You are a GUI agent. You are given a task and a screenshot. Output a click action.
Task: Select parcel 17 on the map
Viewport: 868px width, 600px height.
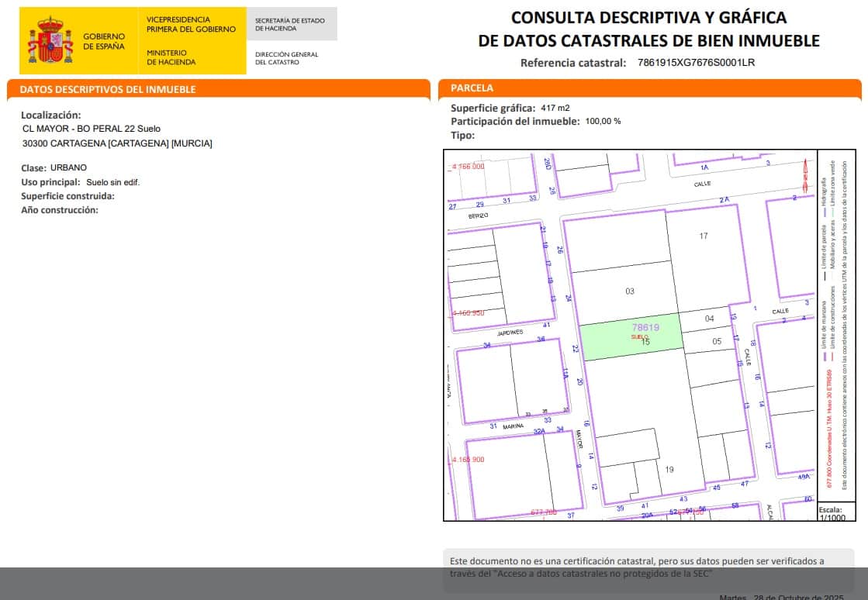point(704,235)
